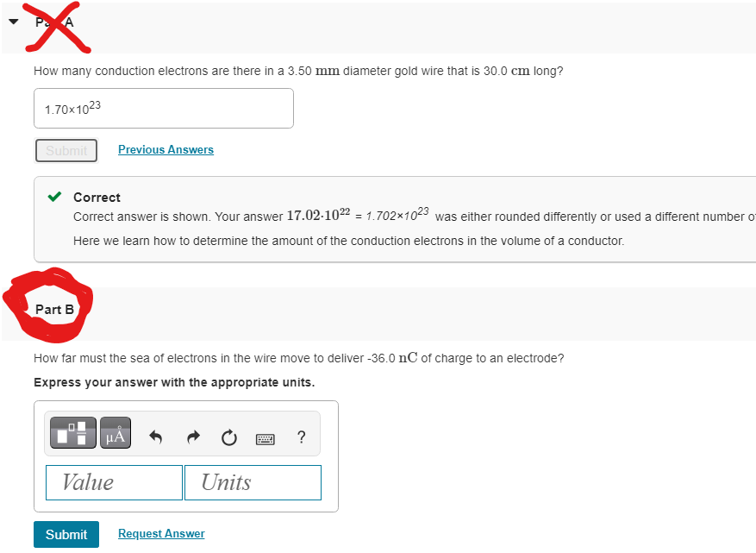Submit the Part B answer
Viewport: 756px width, 553px height.
coord(66,534)
